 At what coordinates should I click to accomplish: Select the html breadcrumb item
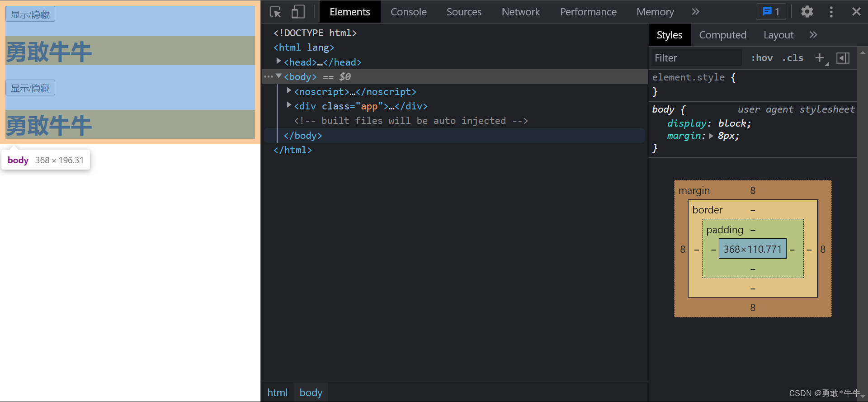[277, 393]
